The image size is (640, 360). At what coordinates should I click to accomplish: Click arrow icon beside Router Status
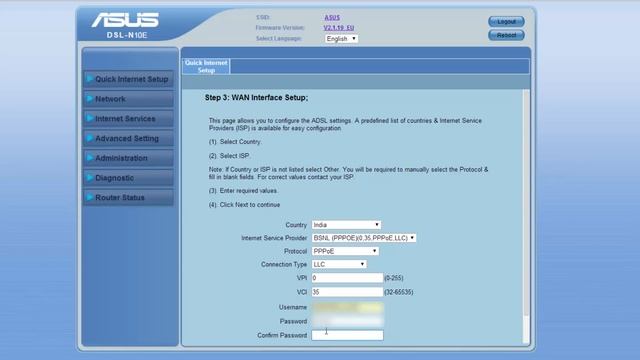tap(89, 197)
